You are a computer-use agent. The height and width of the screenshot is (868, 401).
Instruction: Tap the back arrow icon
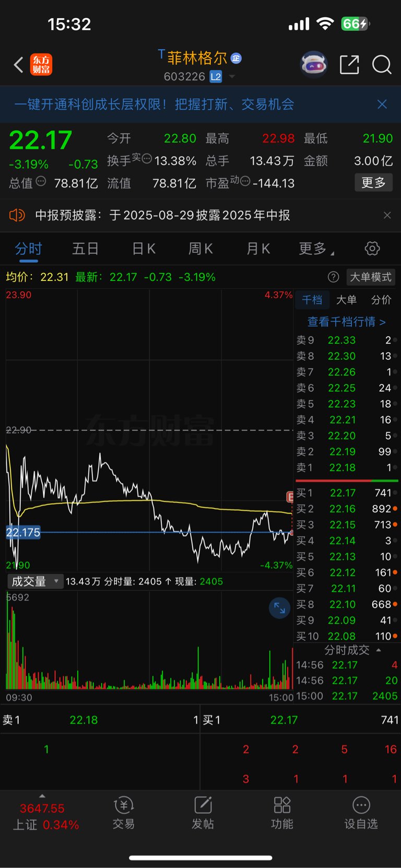(18, 65)
